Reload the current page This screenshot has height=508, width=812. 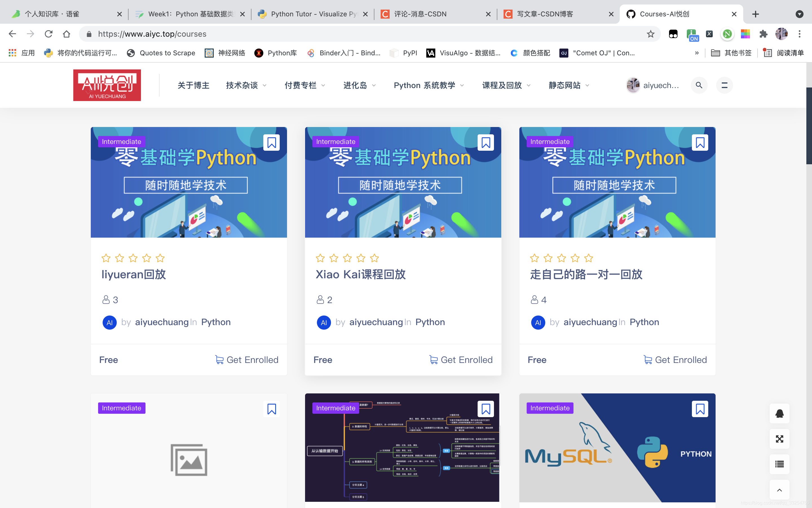(x=49, y=34)
